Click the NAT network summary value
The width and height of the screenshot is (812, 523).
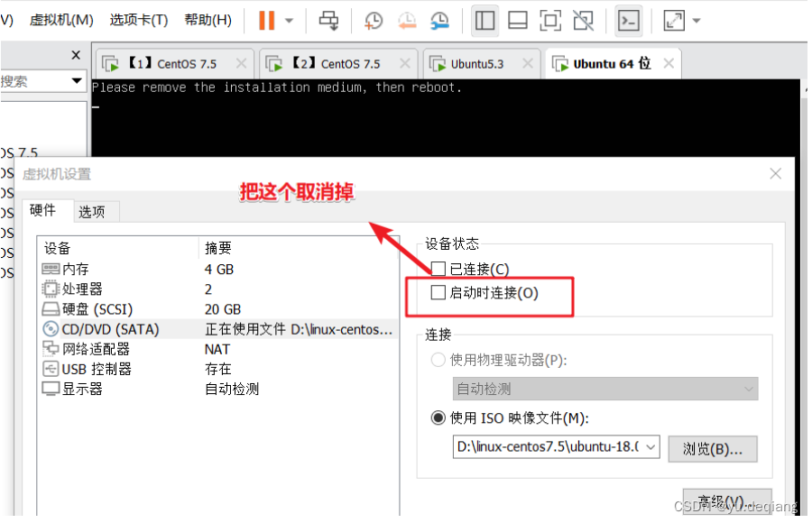point(217,349)
